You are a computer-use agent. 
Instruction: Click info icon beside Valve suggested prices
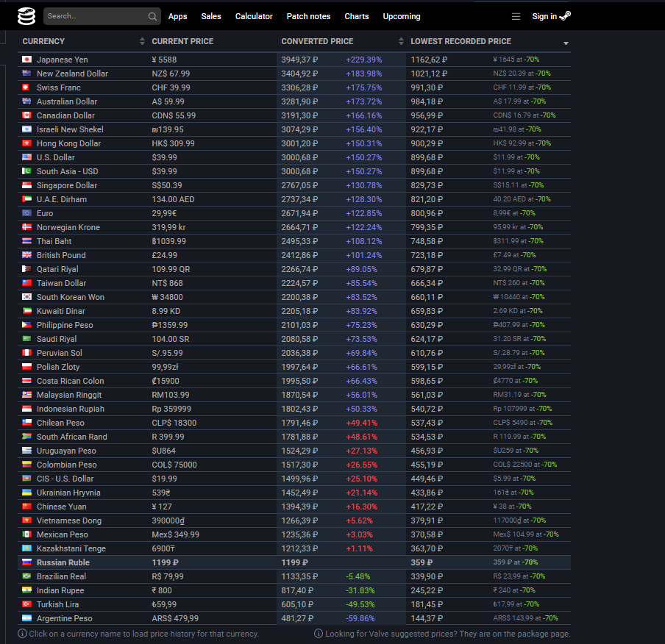click(x=319, y=634)
